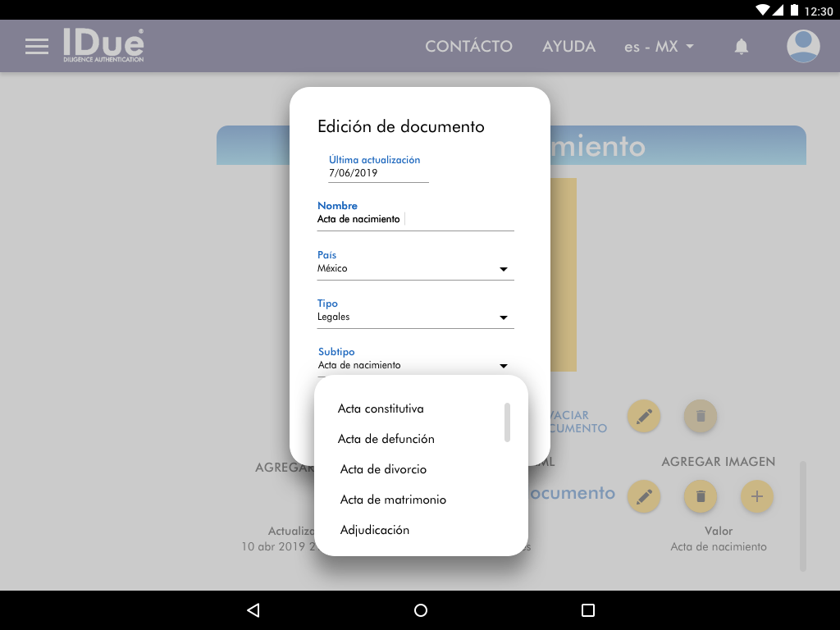The width and height of the screenshot is (840, 630).
Task: Open the CONTÁCTO link
Action: 468,47
